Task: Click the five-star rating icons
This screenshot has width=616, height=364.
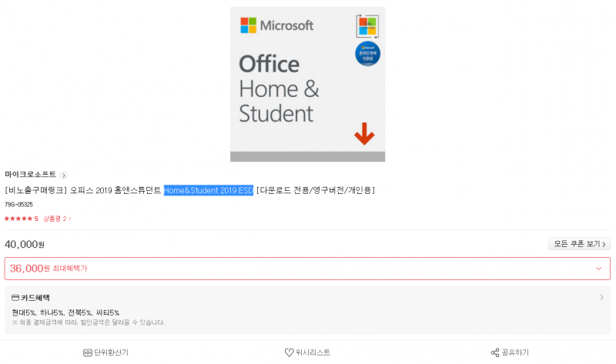Action: pyautogui.click(x=18, y=219)
